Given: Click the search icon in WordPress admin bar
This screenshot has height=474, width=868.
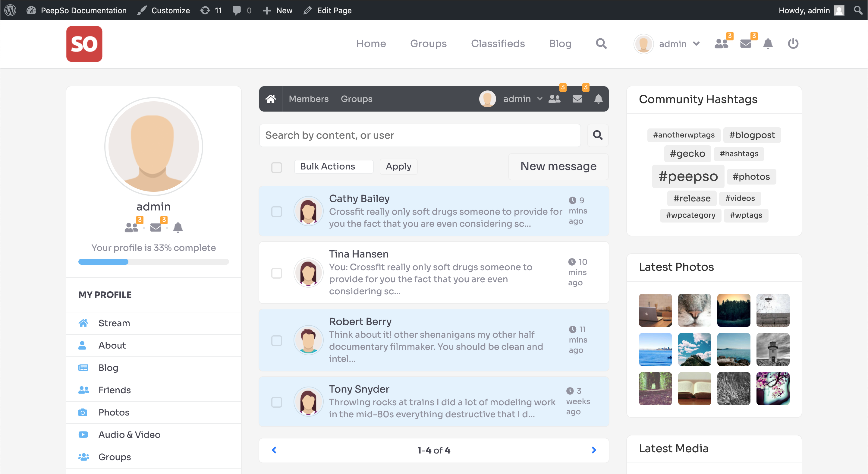Looking at the screenshot, I should pyautogui.click(x=858, y=10).
